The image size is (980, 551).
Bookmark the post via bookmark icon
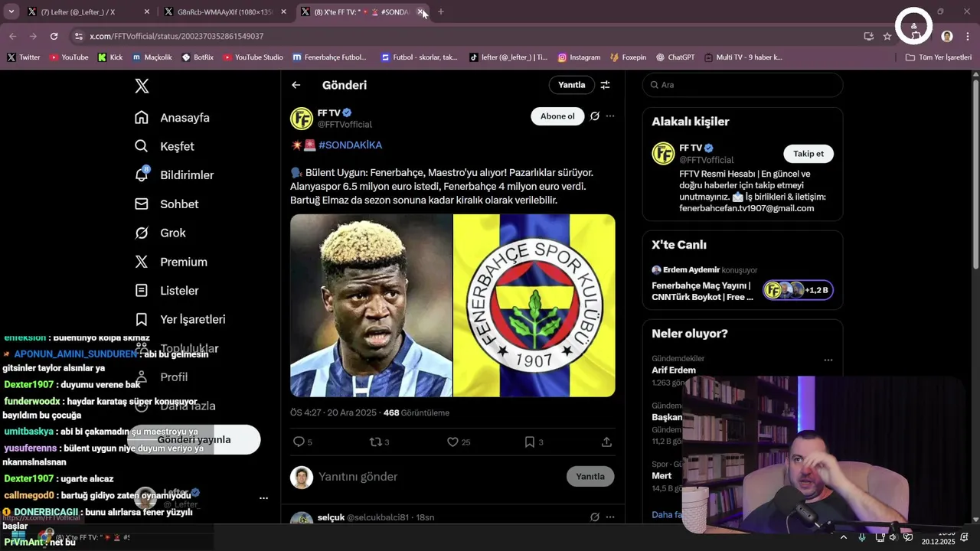534,442
